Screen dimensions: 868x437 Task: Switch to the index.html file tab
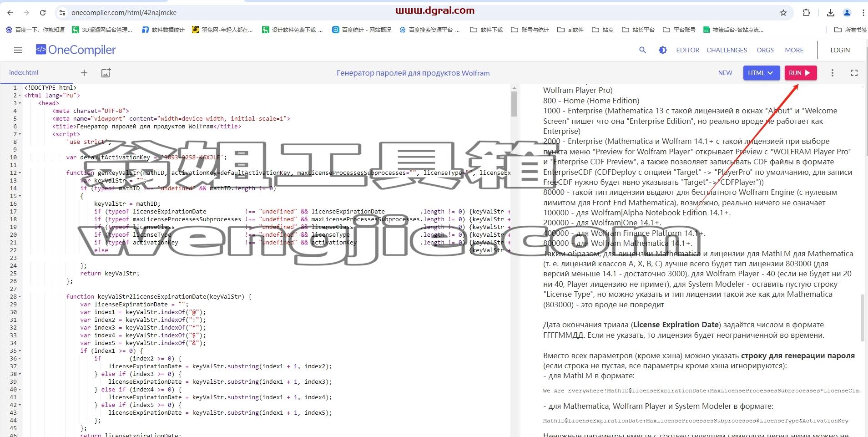point(24,73)
